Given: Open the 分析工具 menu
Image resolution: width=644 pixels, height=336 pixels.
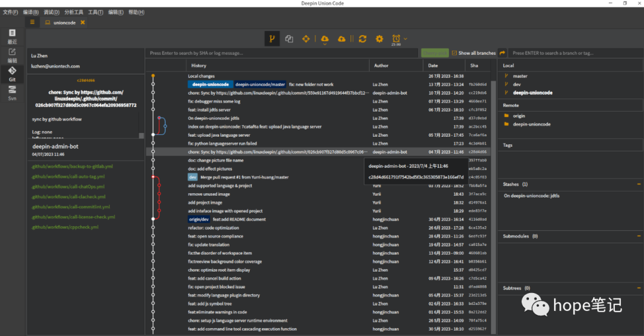Looking at the screenshot, I should coord(74,13).
